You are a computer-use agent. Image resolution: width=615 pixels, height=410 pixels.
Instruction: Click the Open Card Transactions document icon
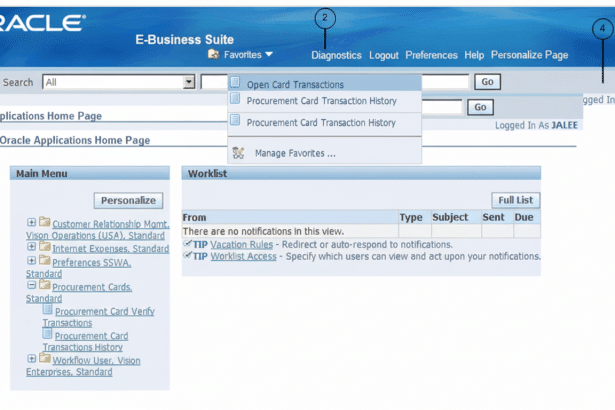click(x=235, y=82)
